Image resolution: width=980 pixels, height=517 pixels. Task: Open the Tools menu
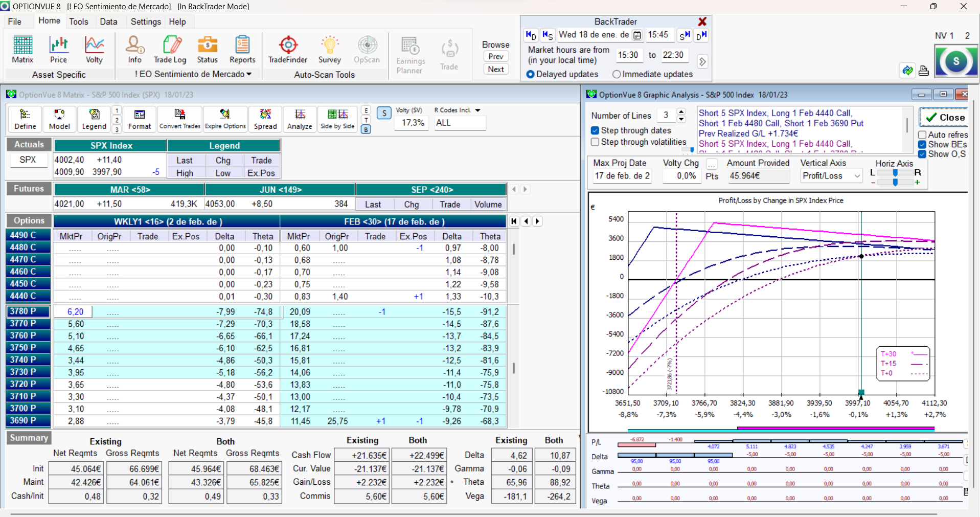tap(79, 21)
